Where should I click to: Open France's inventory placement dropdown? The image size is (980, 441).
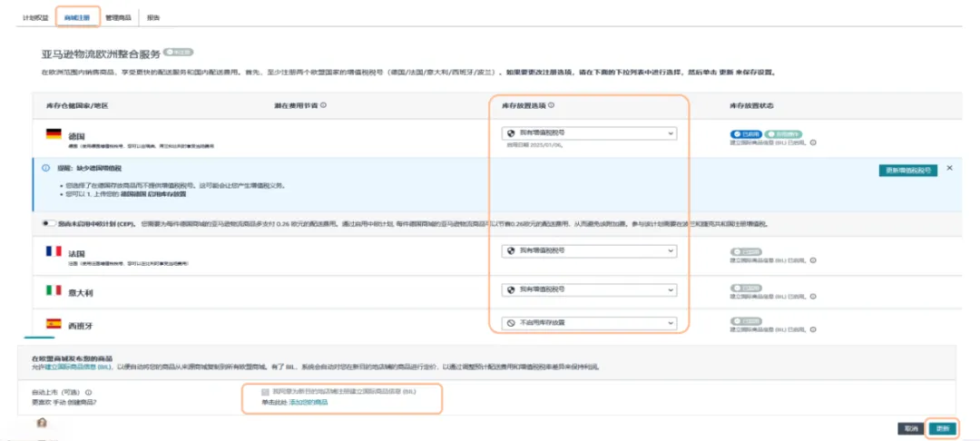tap(589, 250)
